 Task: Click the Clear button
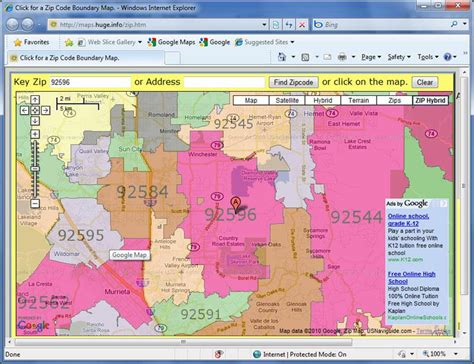pos(425,82)
